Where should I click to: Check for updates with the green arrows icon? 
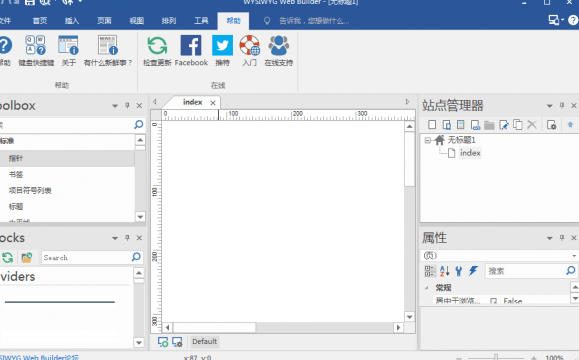pyautogui.click(x=157, y=50)
